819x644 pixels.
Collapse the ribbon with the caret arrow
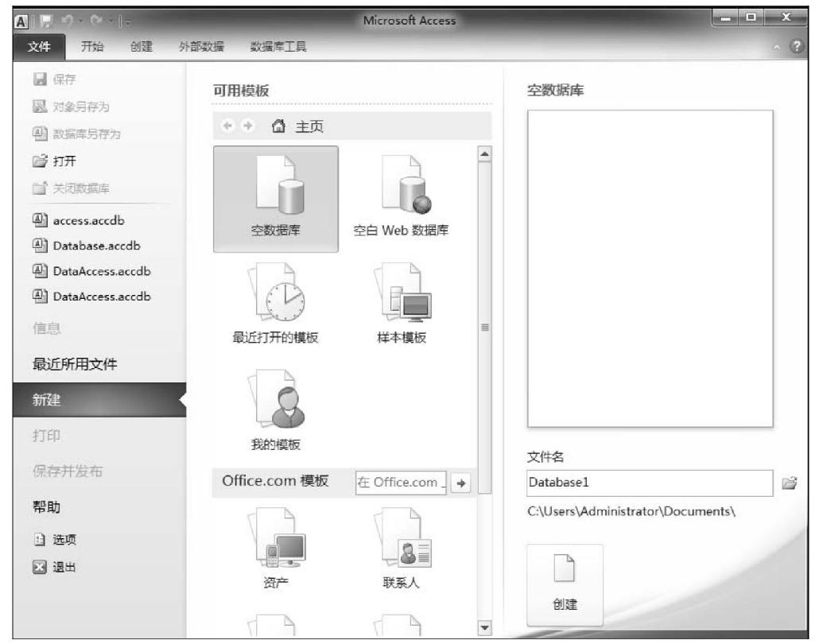[777, 47]
